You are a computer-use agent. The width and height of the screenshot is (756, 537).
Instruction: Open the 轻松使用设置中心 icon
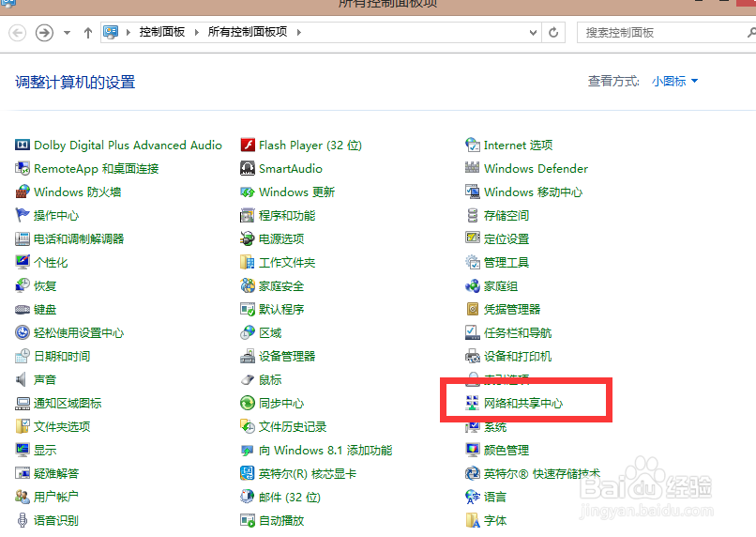pos(23,332)
